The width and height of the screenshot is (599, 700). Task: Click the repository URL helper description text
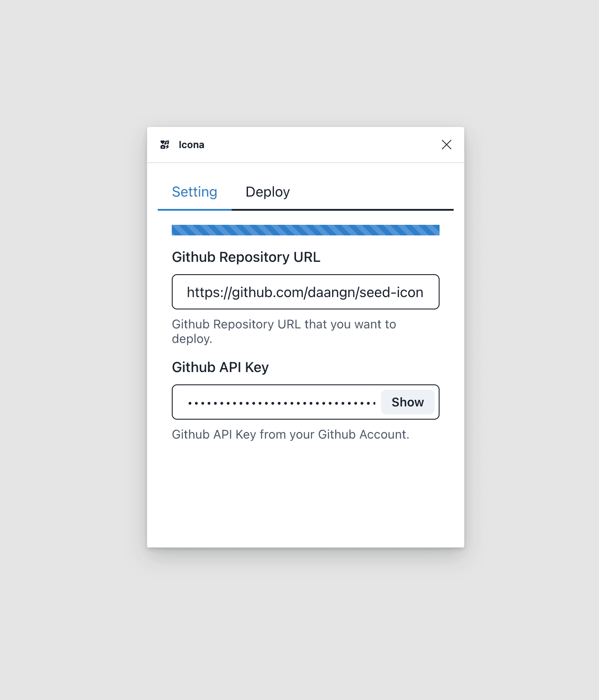[x=284, y=331]
